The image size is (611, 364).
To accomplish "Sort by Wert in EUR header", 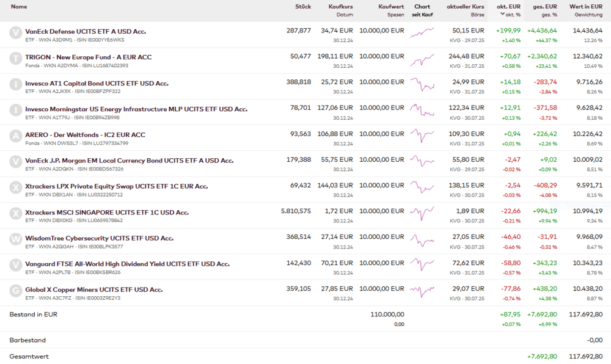I will [585, 7].
